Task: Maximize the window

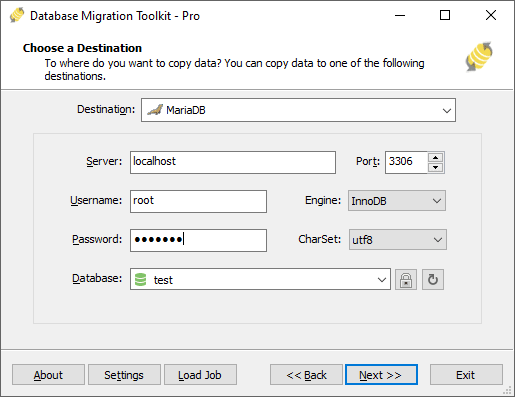Action: coord(445,15)
